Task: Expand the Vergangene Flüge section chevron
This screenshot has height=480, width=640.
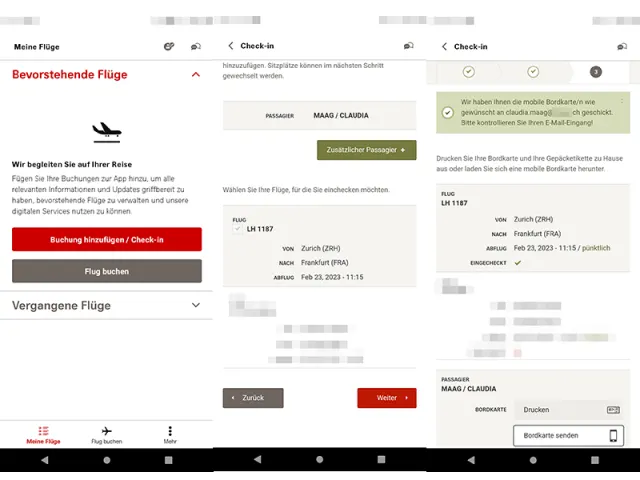Action: [x=196, y=305]
